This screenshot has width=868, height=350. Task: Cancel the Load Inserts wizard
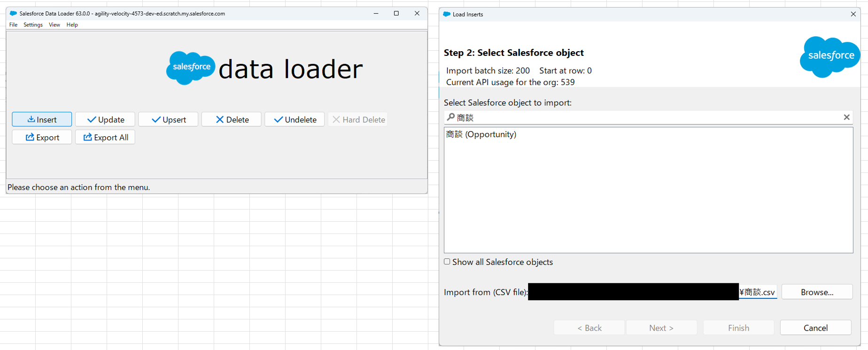click(815, 328)
